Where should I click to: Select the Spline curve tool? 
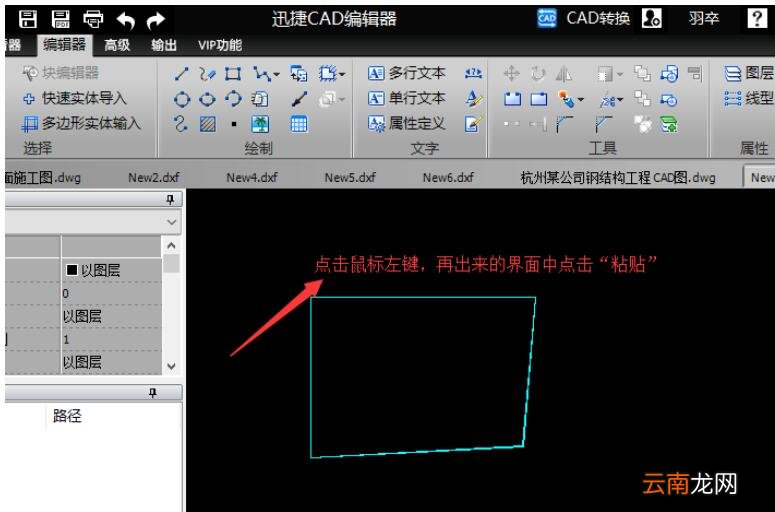[181, 124]
